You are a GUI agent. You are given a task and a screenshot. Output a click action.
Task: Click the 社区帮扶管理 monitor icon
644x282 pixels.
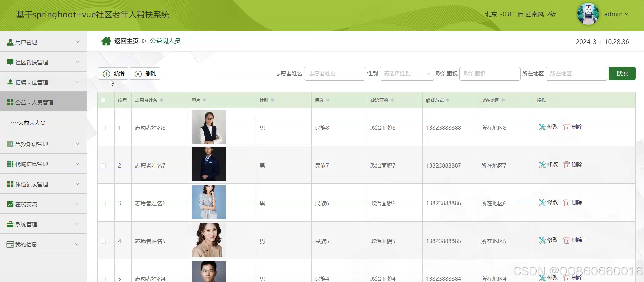[x=10, y=62]
